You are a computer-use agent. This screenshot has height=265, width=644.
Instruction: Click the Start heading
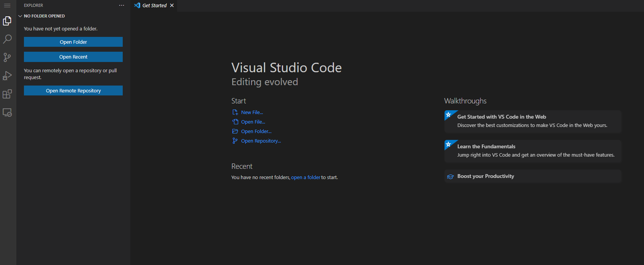(x=239, y=101)
